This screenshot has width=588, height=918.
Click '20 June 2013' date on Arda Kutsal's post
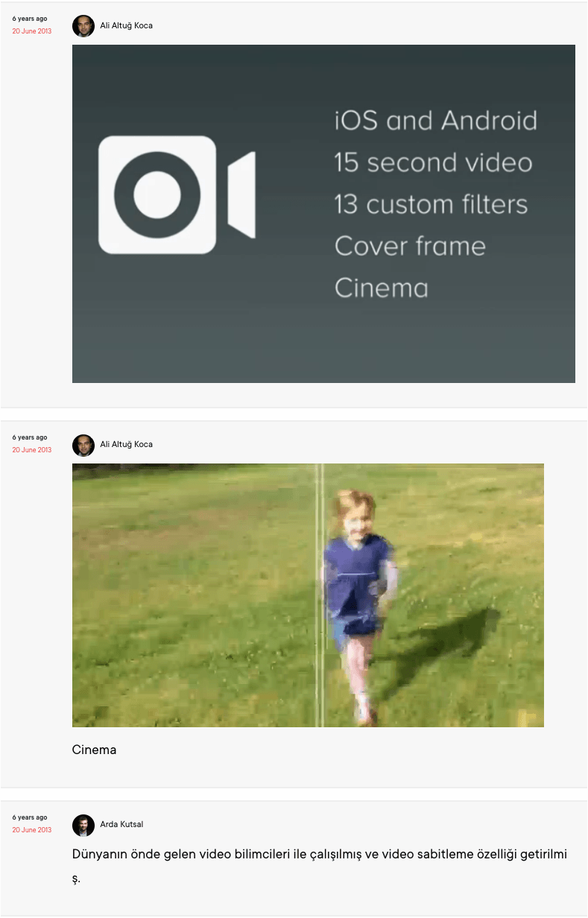[31, 830]
